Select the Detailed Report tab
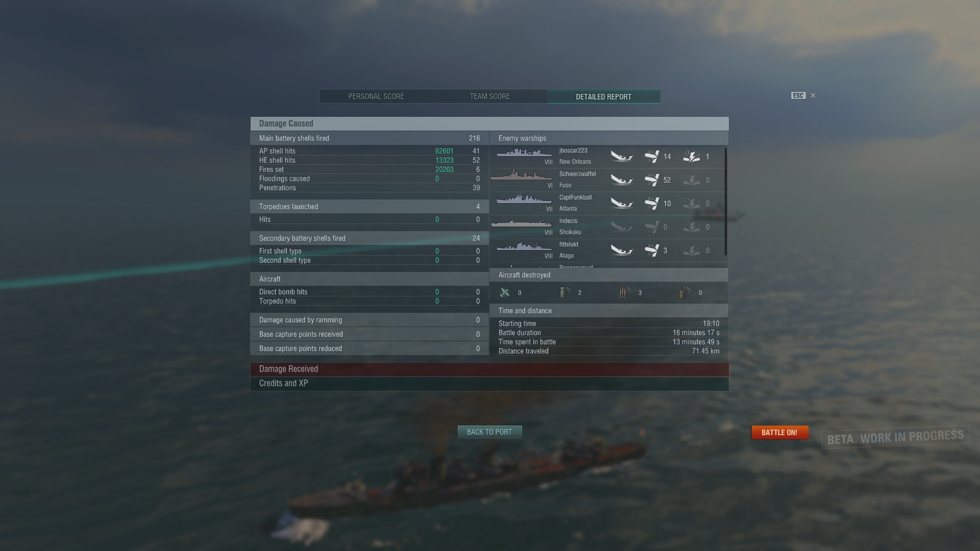The width and height of the screenshot is (980, 551). 604,96
